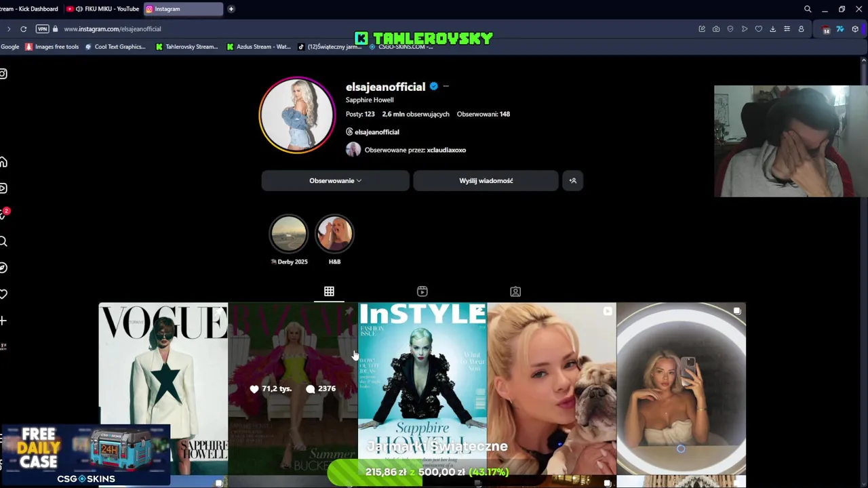Screen dimensions: 868x488
Task: Create new post using plus icon
Action: coord(3,321)
